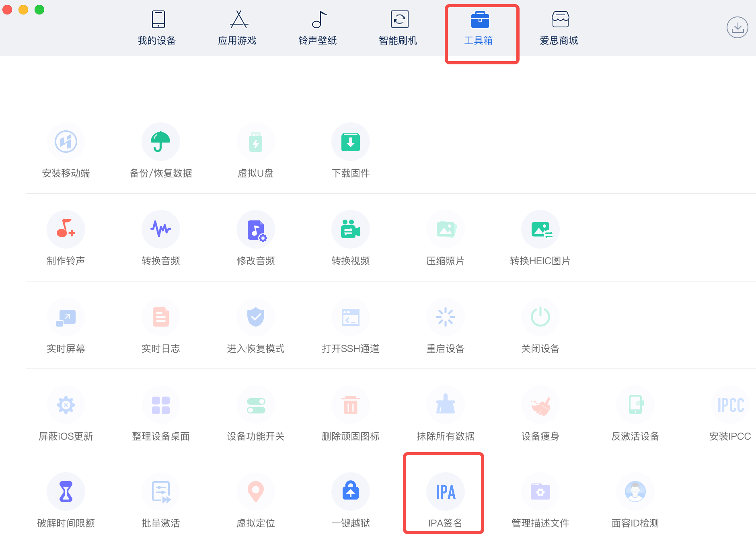Open the 修改音频 audio editor
The height and width of the screenshot is (547, 756).
coord(255,230)
